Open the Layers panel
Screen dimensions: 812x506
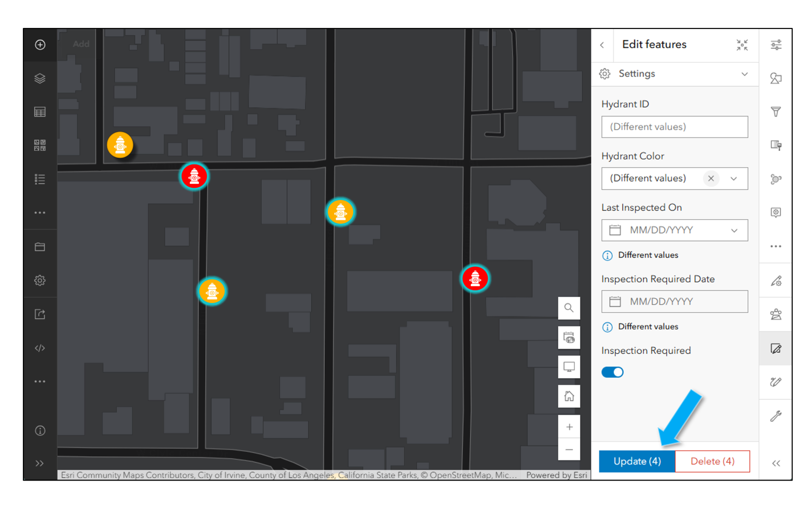click(x=40, y=79)
